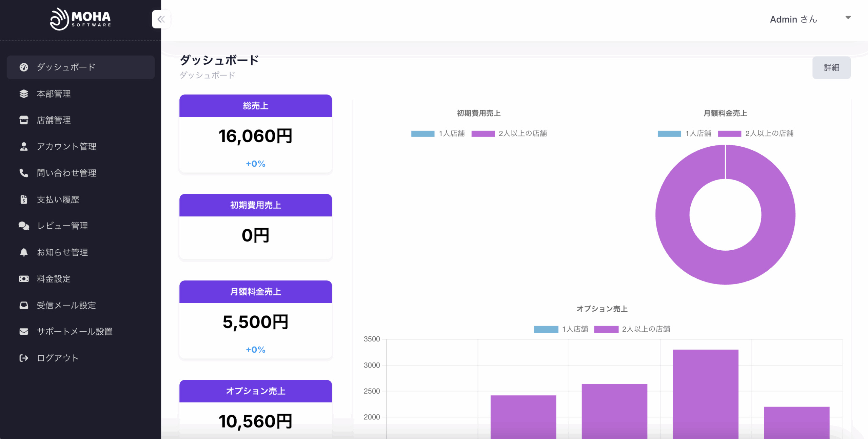Click the 2500 y-axis label

[x=372, y=391]
